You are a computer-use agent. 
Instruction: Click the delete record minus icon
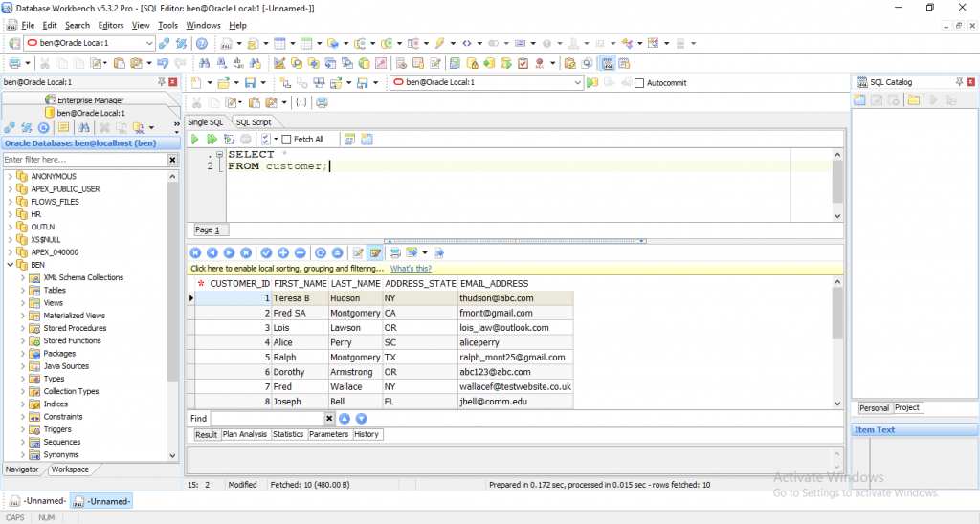click(x=301, y=253)
